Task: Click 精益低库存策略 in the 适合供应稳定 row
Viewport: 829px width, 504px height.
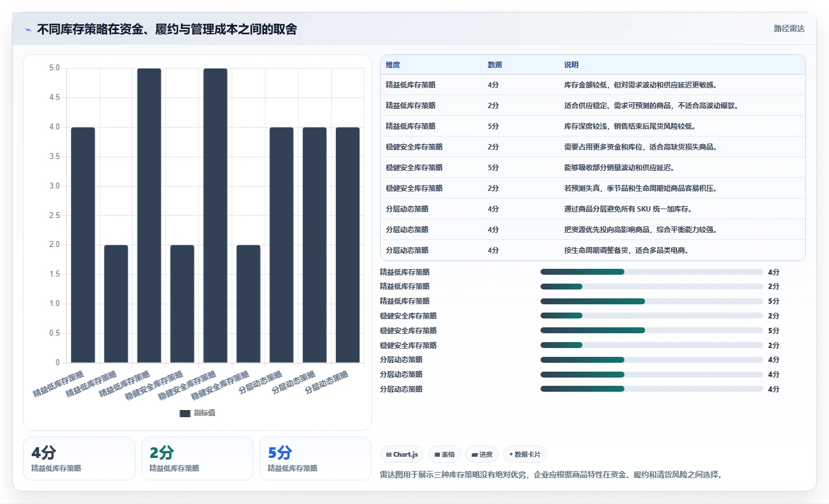Action: click(x=411, y=106)
